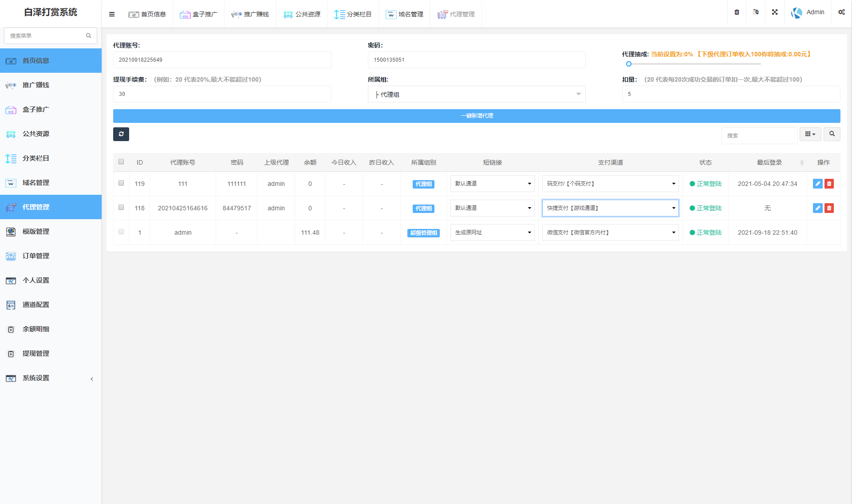852x504 pixels.
Task: Open the 所属组 agent group dropdown
Action: click(476, 94)
